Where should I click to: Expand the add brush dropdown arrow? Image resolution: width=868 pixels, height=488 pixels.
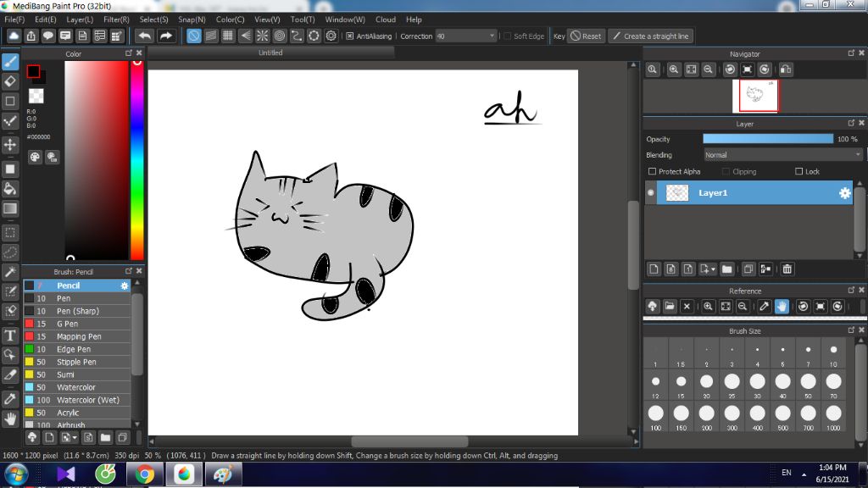(75, 438)
